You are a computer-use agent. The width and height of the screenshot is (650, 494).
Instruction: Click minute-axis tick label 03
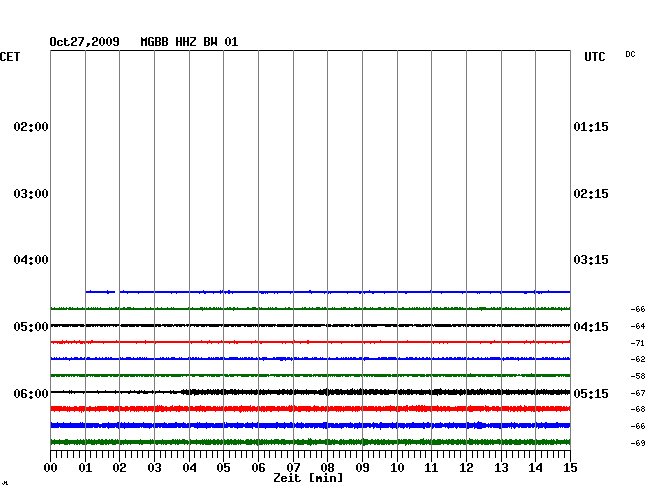click(x=154, y=468)
